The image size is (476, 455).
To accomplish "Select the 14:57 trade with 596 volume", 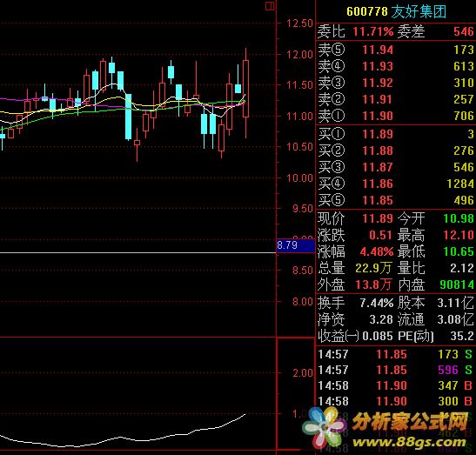I will [x=395, y=370].
